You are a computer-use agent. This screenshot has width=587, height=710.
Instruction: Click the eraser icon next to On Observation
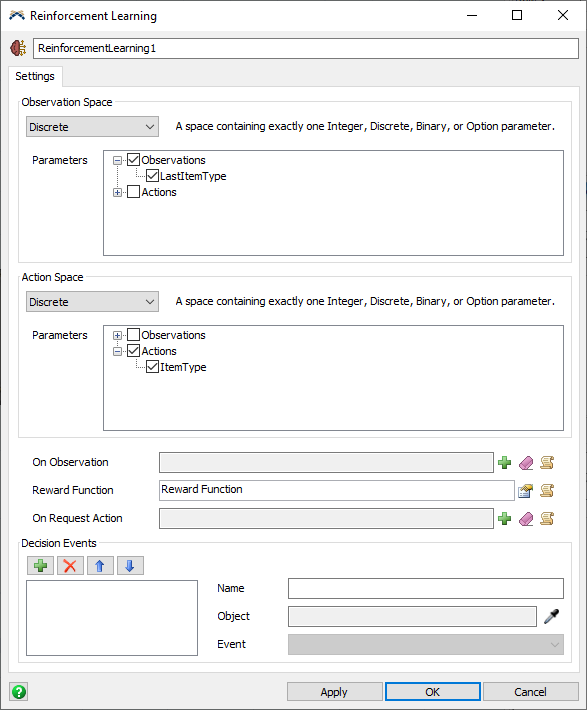pyautogui.click(x=526, y=462)
